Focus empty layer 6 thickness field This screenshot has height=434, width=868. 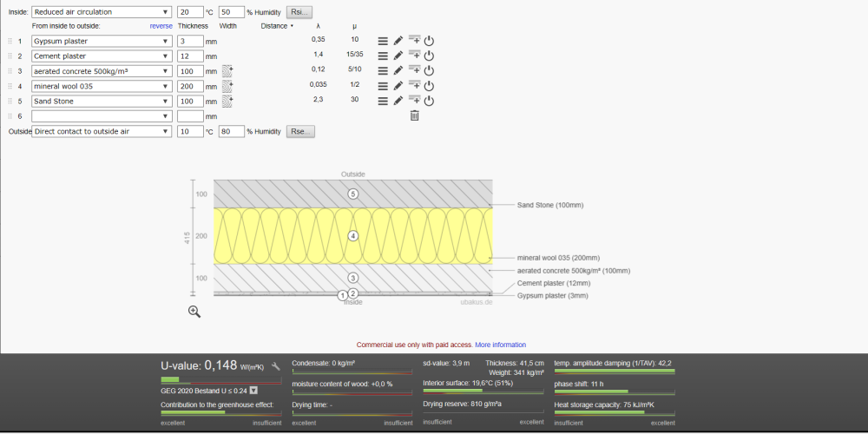190,116
